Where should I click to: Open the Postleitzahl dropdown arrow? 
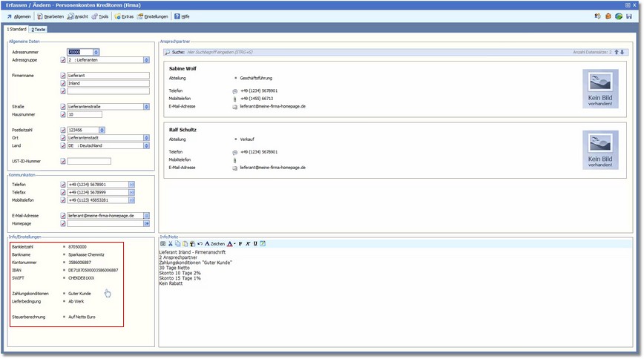tap(102, 130)
